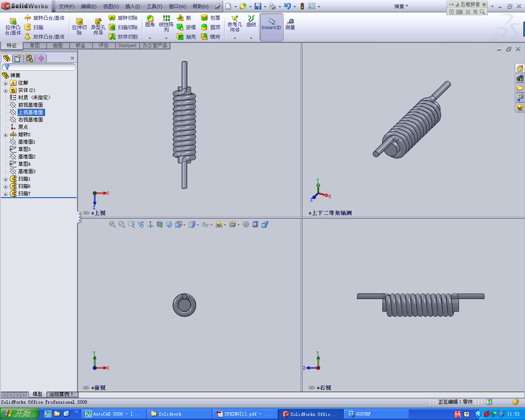
Task: Expand the 扫描6 feature node
Action: coord(6,187)
